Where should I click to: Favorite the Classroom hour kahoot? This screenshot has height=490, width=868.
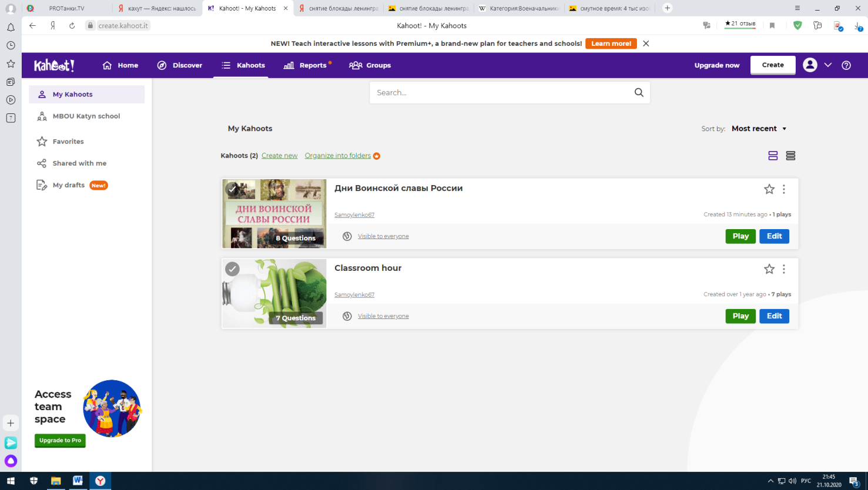point(769,269)
